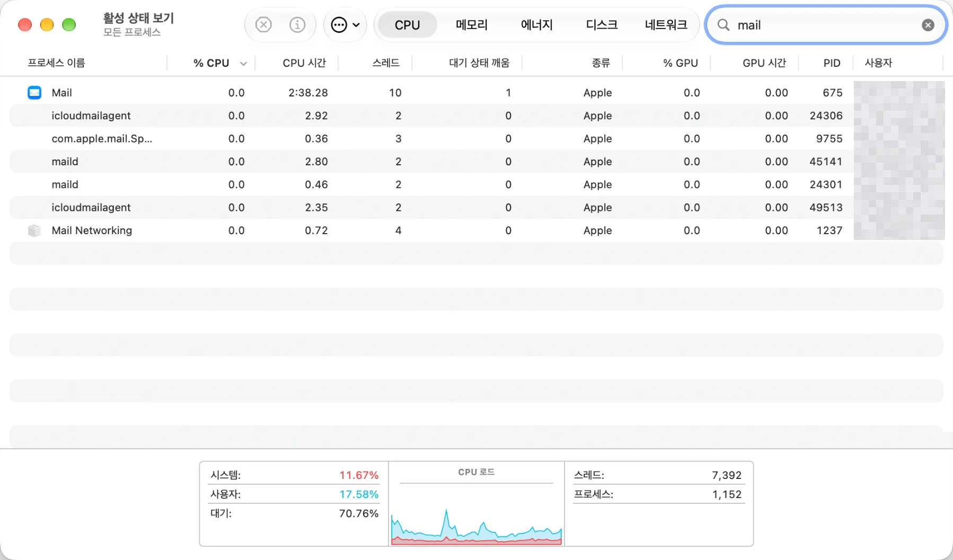Switch to the 메모리 tab
This screenshot has height=560, width=953.
(472, 25)
